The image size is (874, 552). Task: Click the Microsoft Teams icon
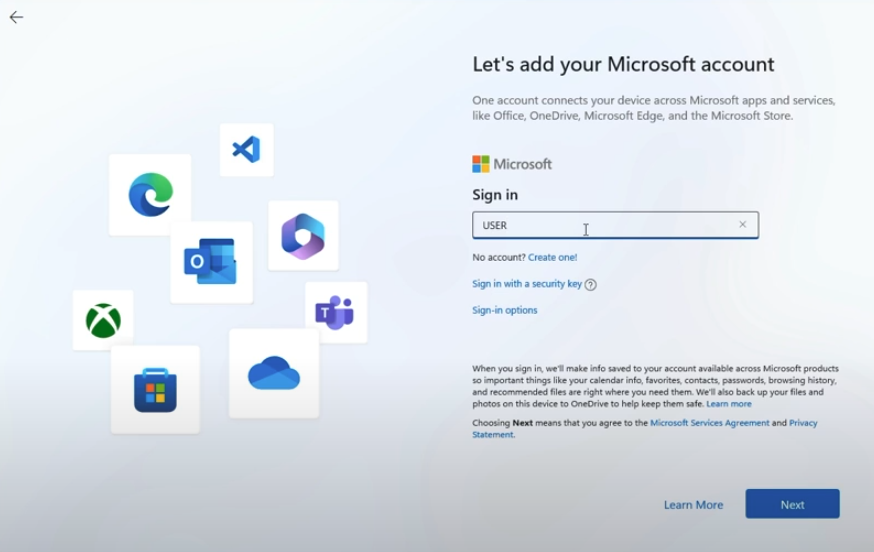[335, 312]
